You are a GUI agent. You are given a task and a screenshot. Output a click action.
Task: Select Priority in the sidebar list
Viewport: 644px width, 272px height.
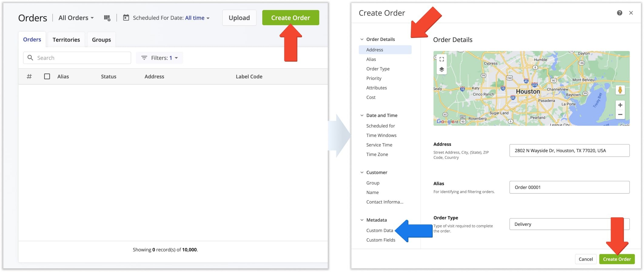coord(374,78)
